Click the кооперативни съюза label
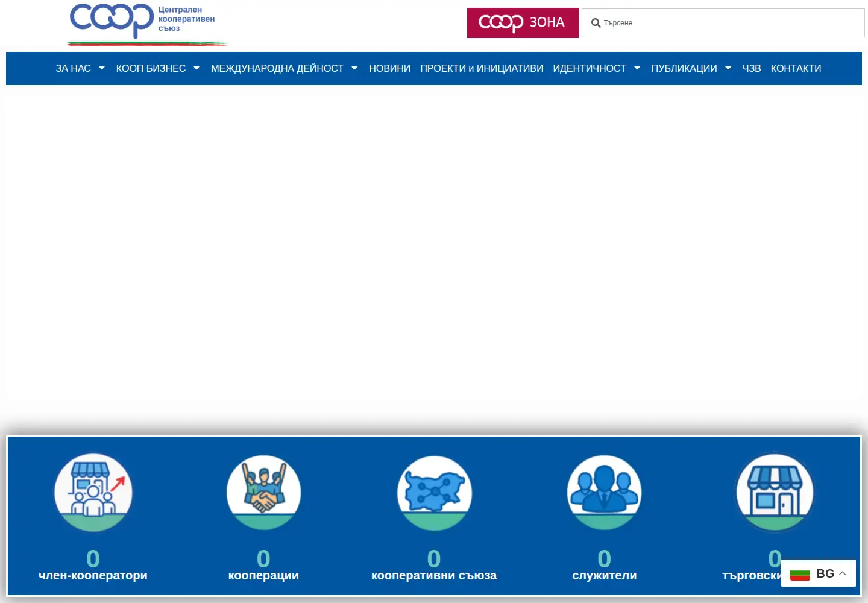 [x=434, y=575]
